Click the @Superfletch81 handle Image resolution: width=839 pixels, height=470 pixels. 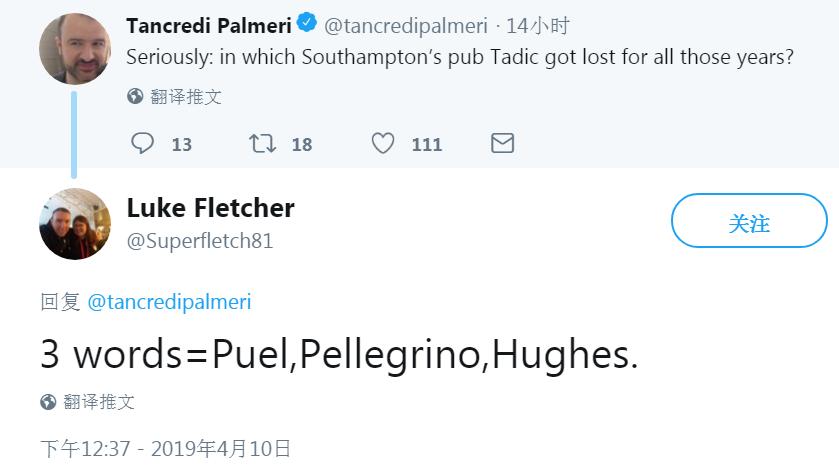[200, 241]
